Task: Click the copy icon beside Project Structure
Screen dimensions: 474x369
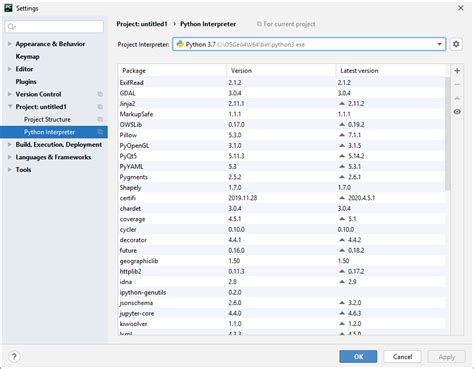Action: tap(100, 119)
